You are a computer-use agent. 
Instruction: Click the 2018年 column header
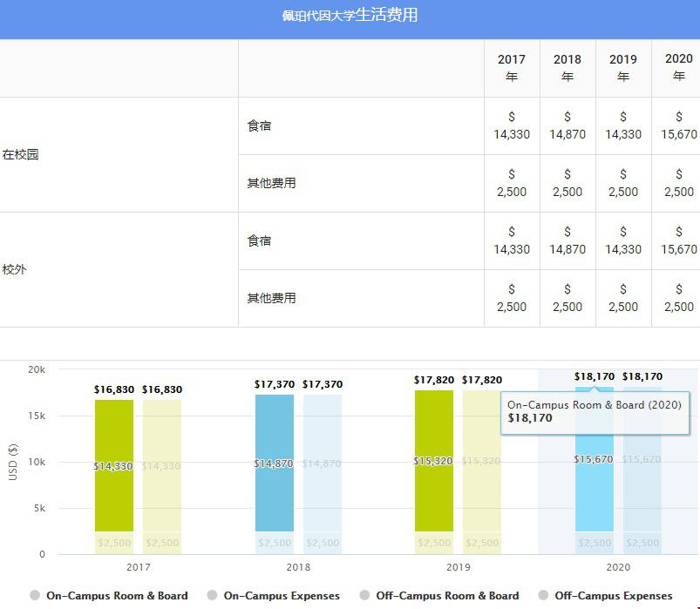tap(567, 68)
